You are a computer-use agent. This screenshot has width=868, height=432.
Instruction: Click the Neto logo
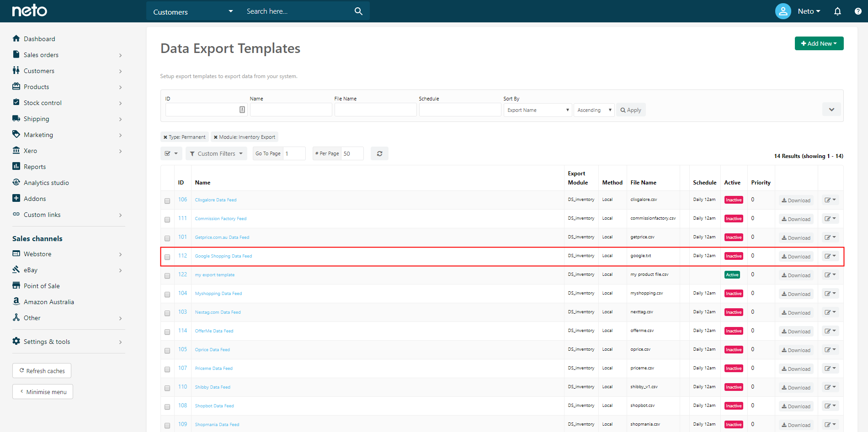(x=29, y=11)
